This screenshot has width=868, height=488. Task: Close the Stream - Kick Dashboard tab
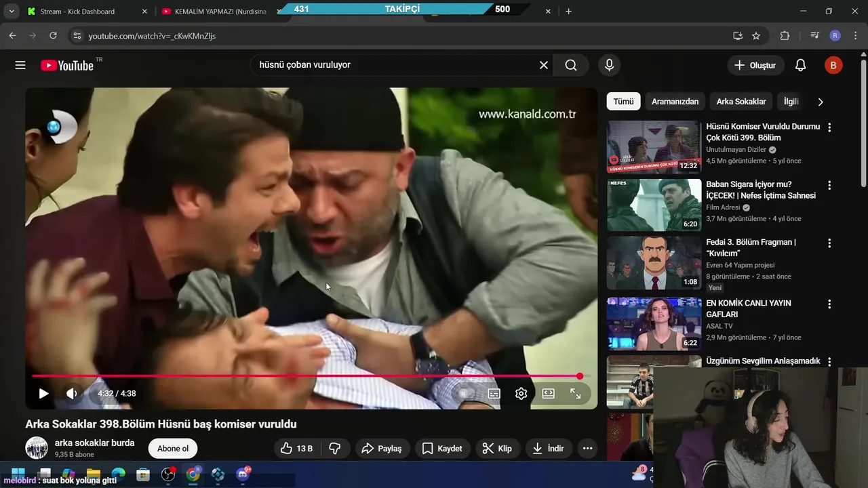point(144,12)
